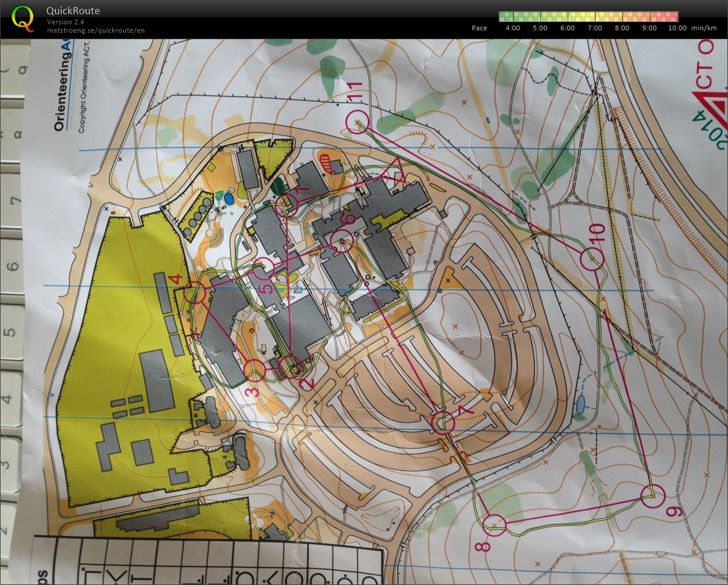Click control marker 8 at the bottom
This screenshot has width=728, height=585.
(495, 525)
